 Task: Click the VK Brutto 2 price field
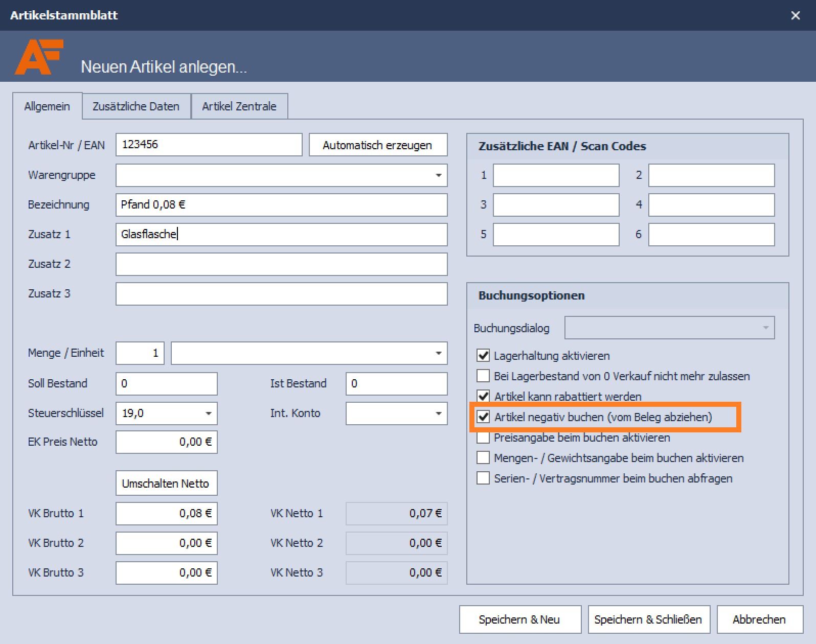point(167,543)
